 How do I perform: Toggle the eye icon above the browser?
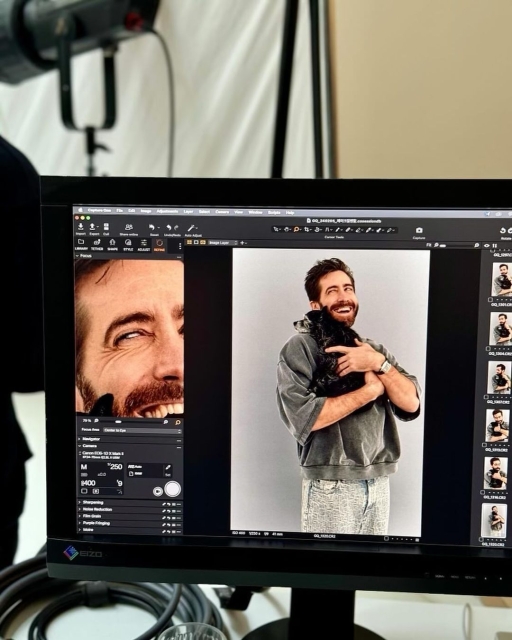(x=487, y=246)
